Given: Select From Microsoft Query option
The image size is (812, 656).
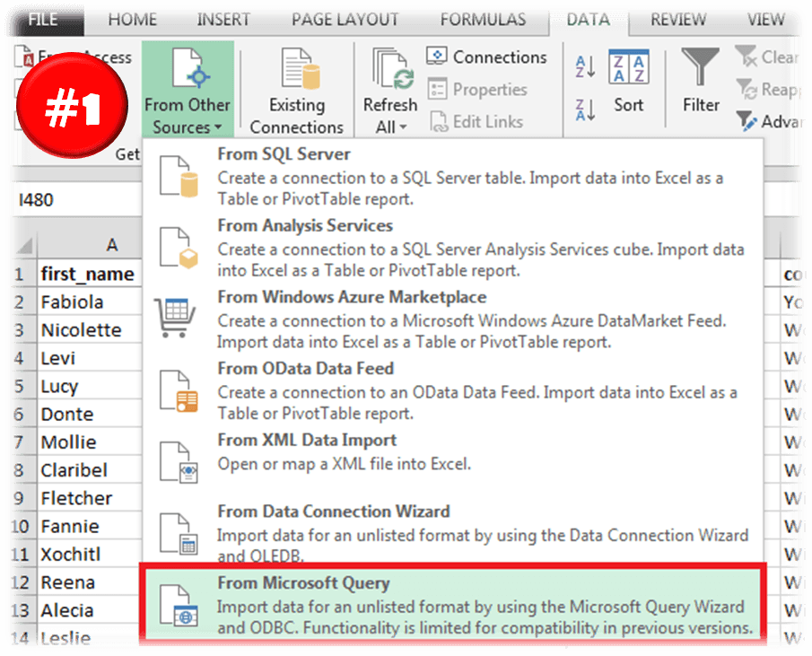Looking at the screenshot, I should point(453,604).
